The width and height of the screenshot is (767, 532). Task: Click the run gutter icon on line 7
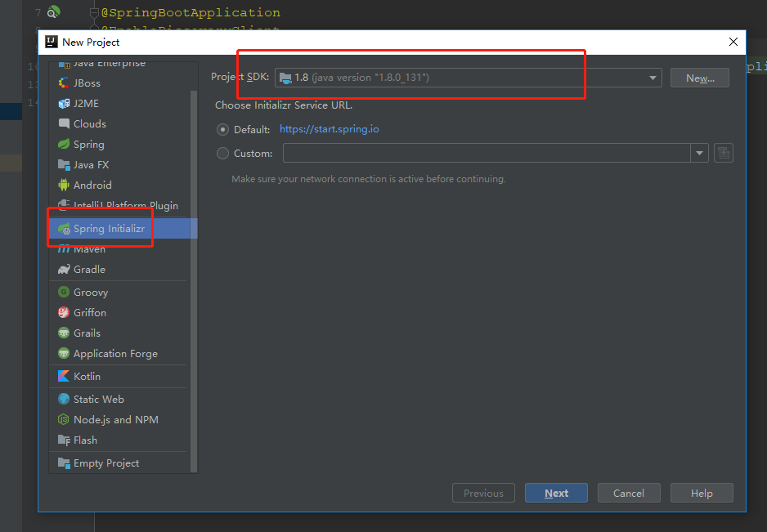pos(53,11)
